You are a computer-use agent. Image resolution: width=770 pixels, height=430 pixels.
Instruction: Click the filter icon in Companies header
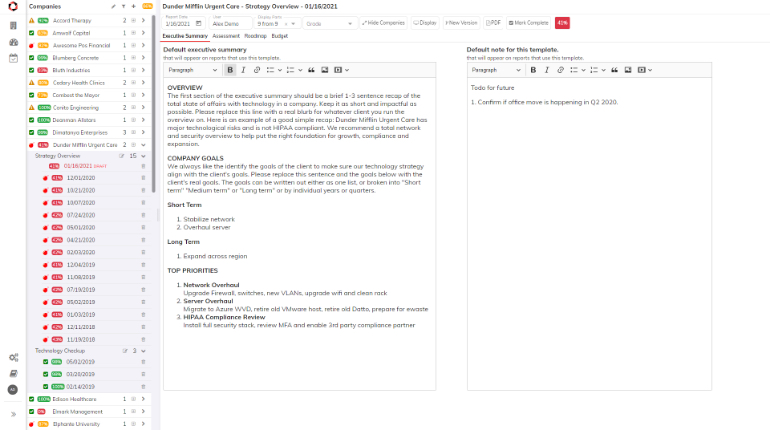coord(123,6)
